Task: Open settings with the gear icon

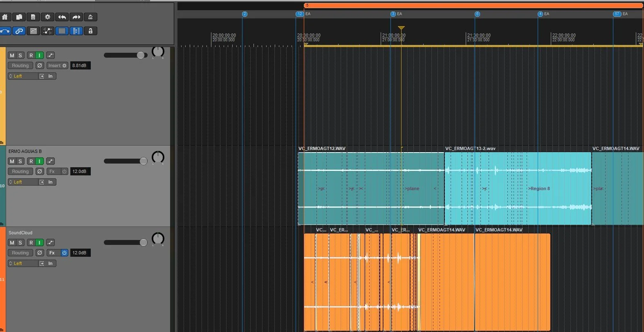Action: click(48, 17)
